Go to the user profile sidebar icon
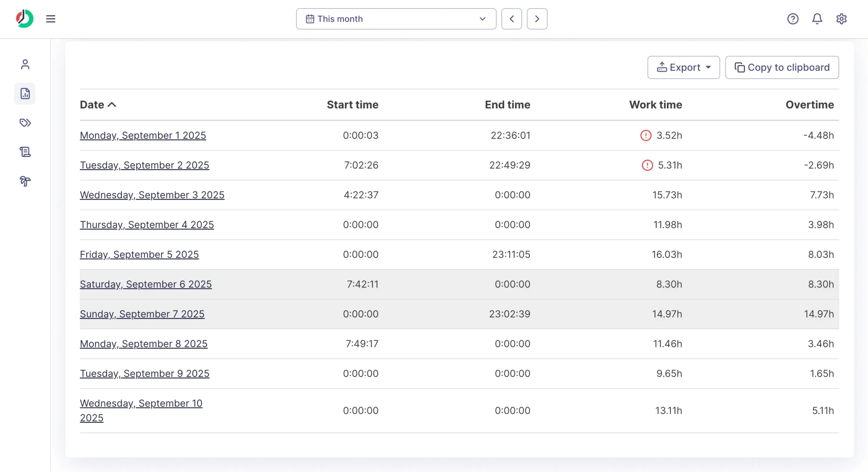The width and height of the screenshot is (868, 472). [25, 64]
